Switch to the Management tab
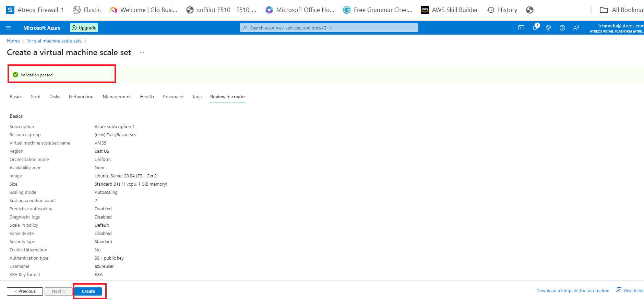Image resolution: width=644 pixels, height=299 pixels. (x=117, y=97)
